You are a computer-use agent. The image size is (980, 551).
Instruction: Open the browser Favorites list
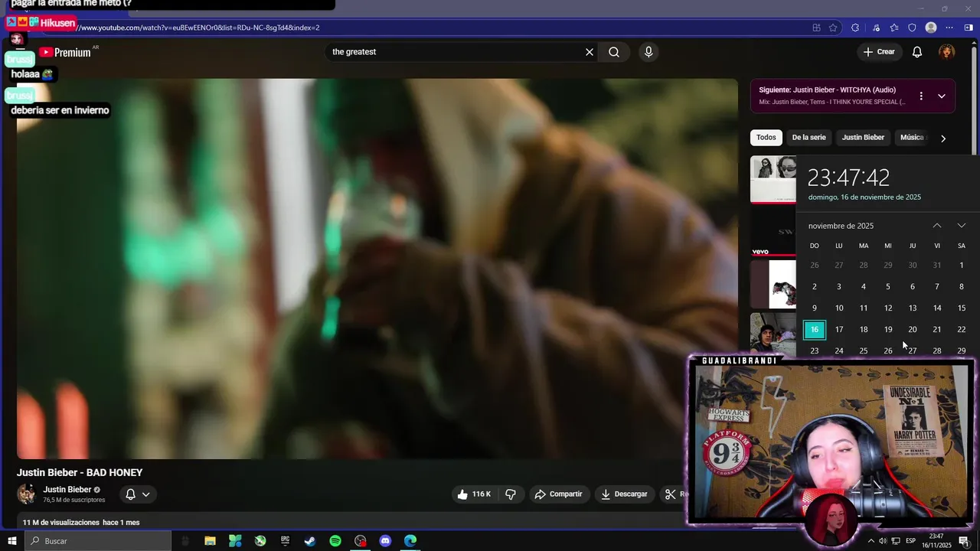pos(894,28)
